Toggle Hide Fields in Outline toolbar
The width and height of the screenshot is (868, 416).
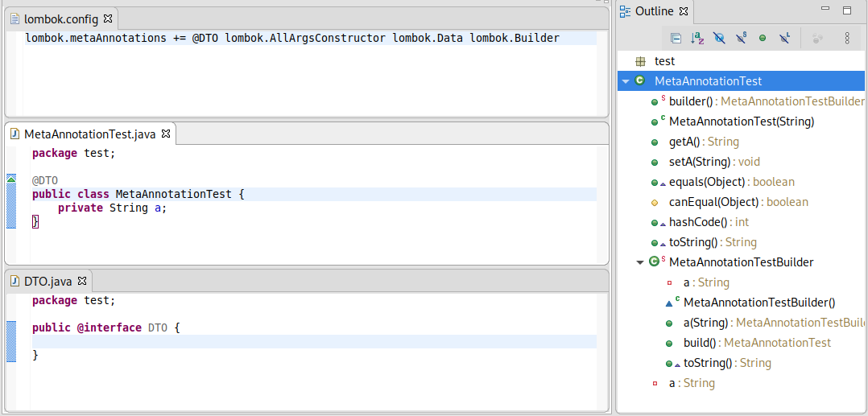(x=719, y=38)
